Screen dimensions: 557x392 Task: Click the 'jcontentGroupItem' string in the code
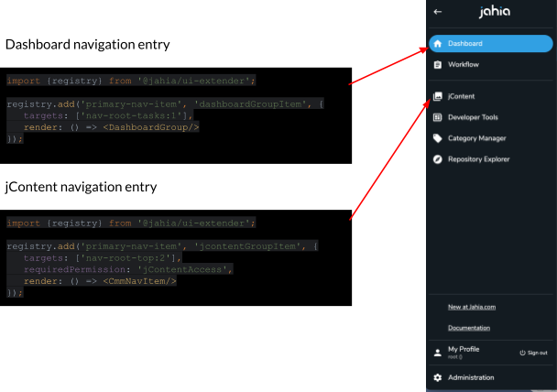(x=247, y=246)
